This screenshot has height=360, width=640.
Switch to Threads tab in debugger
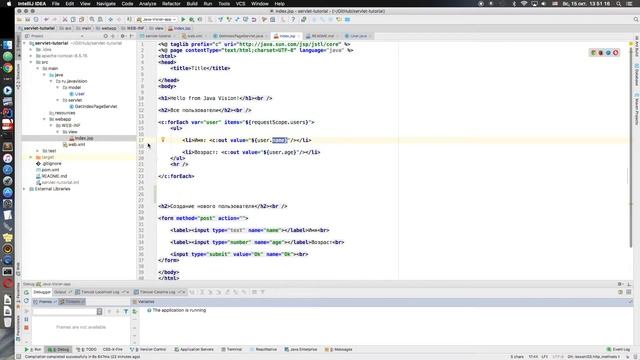click(x=72, y=302)
